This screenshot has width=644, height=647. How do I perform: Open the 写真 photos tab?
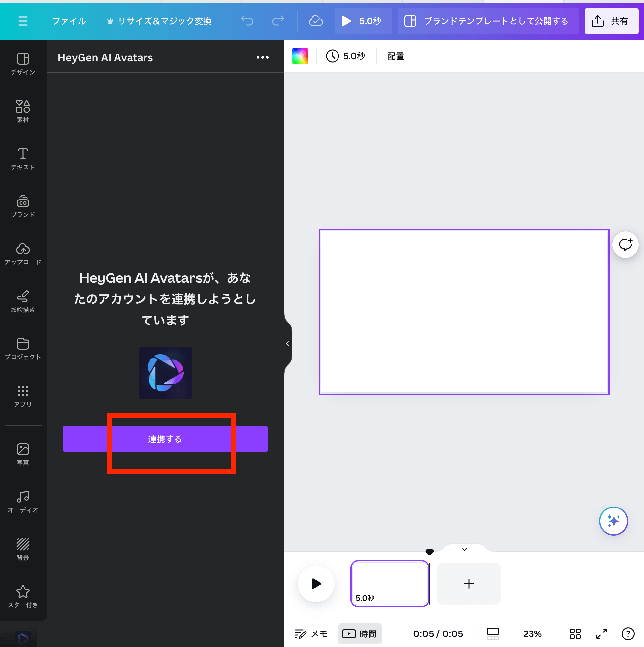23,454
